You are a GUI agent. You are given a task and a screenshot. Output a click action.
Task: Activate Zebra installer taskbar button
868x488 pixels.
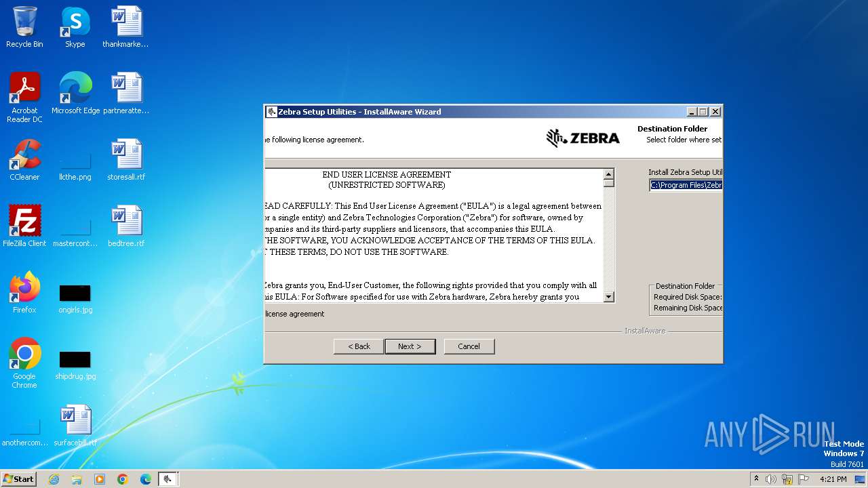pos(169,479)
